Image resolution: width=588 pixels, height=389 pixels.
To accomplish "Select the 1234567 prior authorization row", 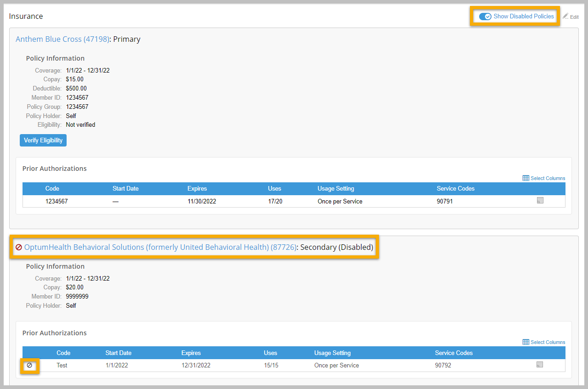I will click(x=294, y=201).
